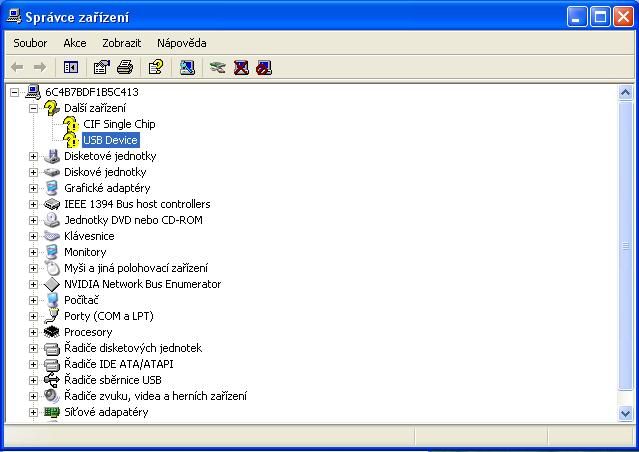Viewport: 639px width, 452px height.
Task: Scan for hardware changes icon
Action: pyautogui.click(x=187, y=67)
